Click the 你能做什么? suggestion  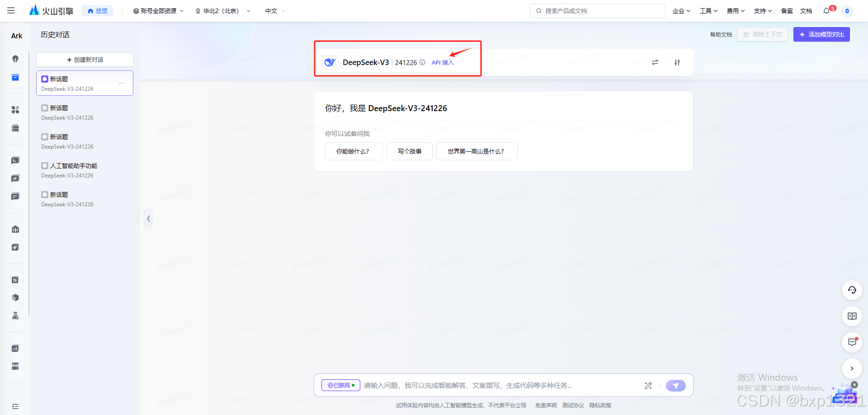(354, 151)
